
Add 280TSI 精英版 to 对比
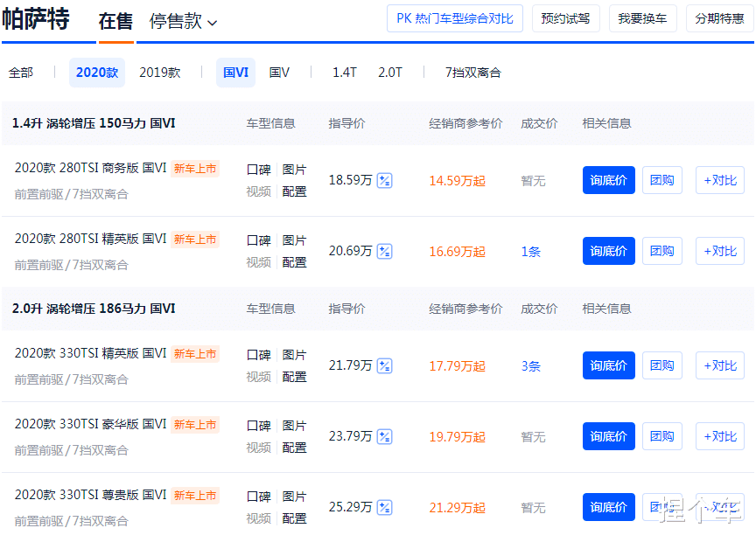(x=720, y=251)
